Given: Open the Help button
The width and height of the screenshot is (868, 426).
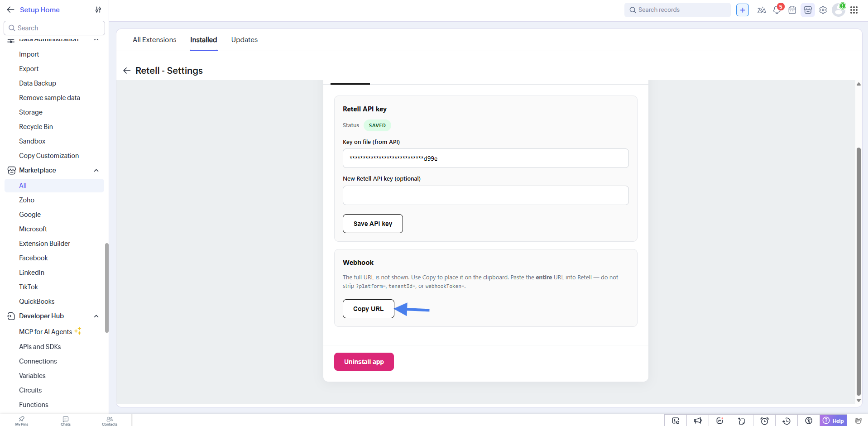Looking at the screenshot, I should (833, 421).
